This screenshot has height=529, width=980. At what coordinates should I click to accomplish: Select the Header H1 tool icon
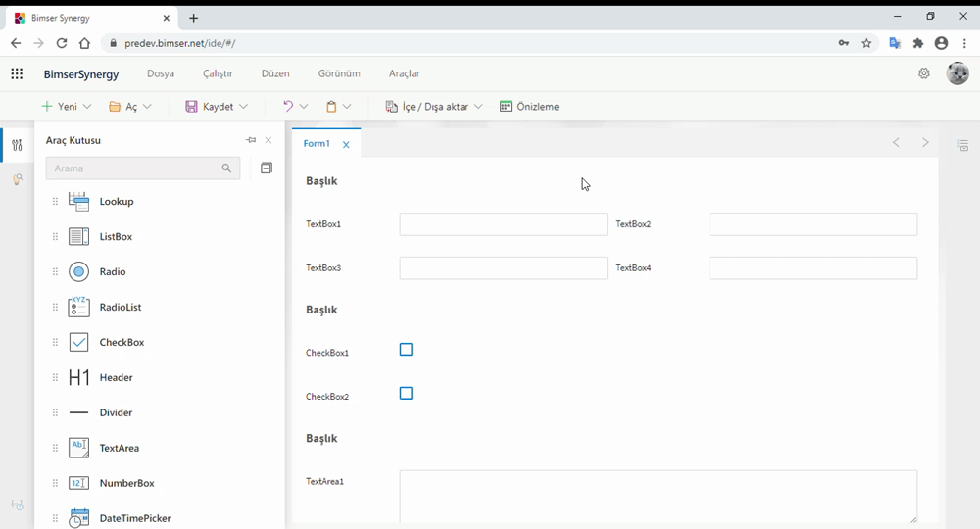(79, 377)
